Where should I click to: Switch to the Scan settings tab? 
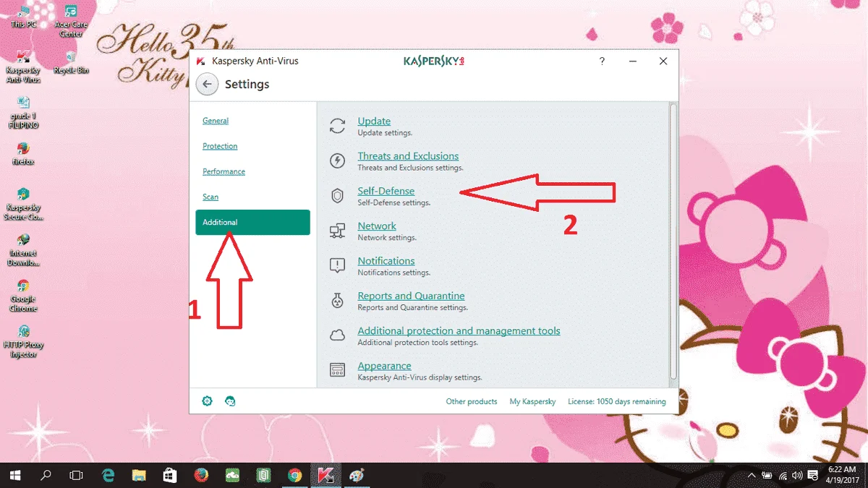210,197
